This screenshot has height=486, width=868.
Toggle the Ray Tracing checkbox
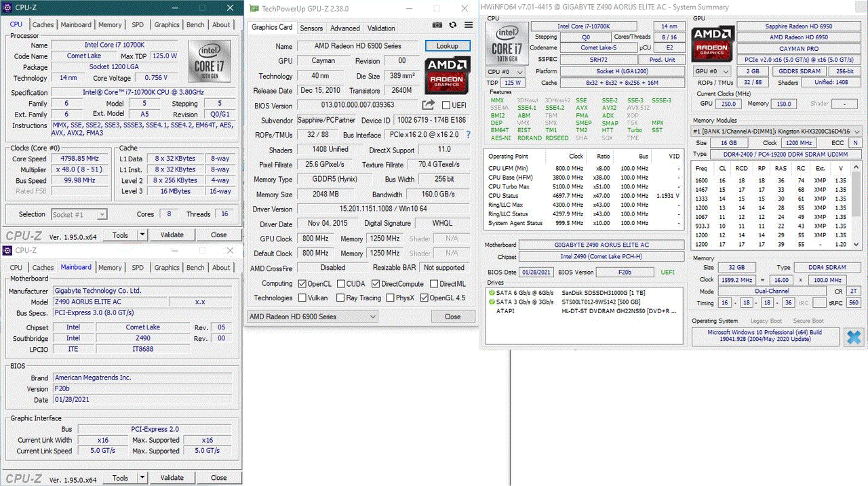pyautogui.click(x=340, y=298)
